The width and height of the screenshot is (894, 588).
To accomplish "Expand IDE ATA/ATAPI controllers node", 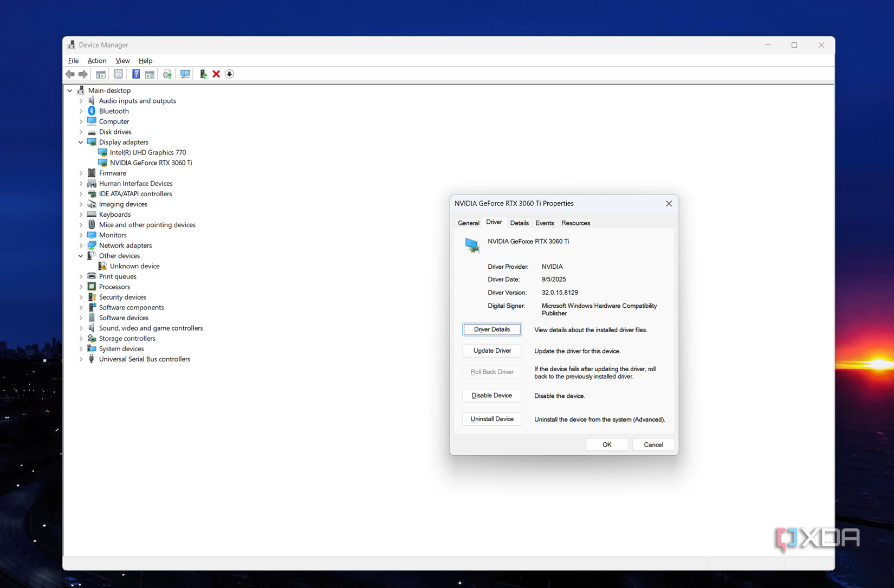I will (81, 194).
